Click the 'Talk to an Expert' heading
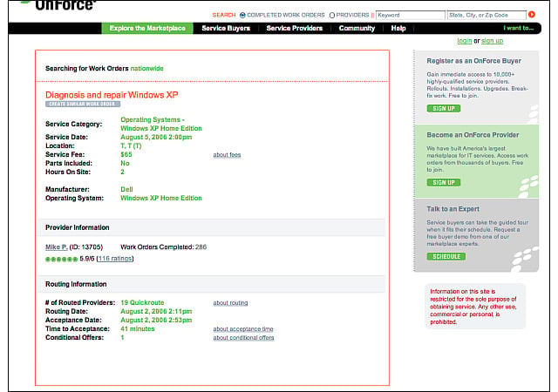This screenshot has height=392, width=558. pos(453,209)
